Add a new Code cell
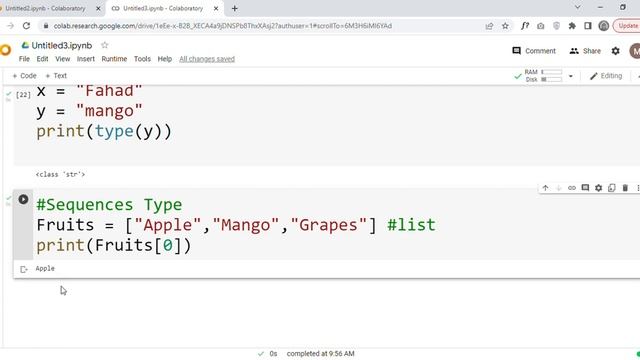This screenshot has width=640, height=360. 24,76
